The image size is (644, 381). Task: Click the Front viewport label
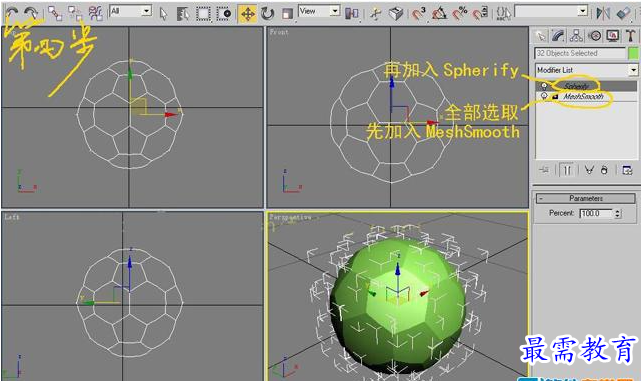click(x=279, y=32)
